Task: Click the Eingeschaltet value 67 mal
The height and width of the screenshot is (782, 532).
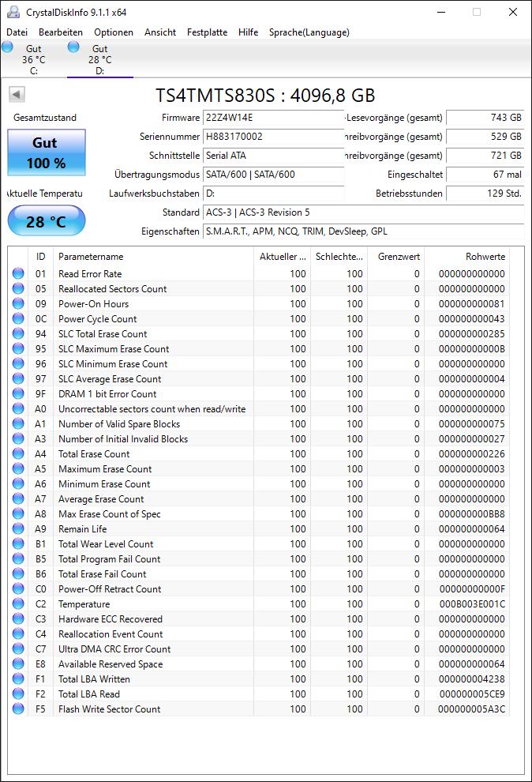Action: click(485, 175)
